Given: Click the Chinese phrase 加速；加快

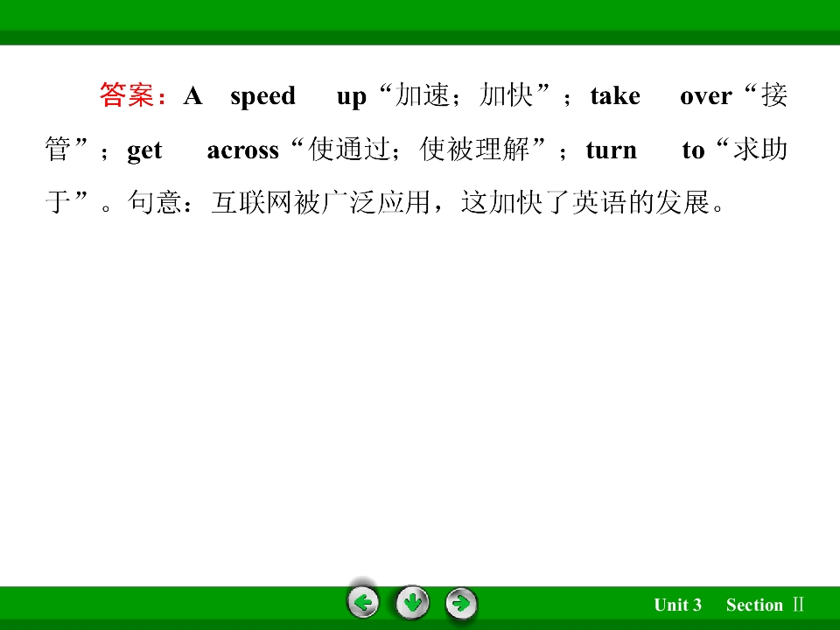Looking at the screenshot, I should (x=464, y=95).
